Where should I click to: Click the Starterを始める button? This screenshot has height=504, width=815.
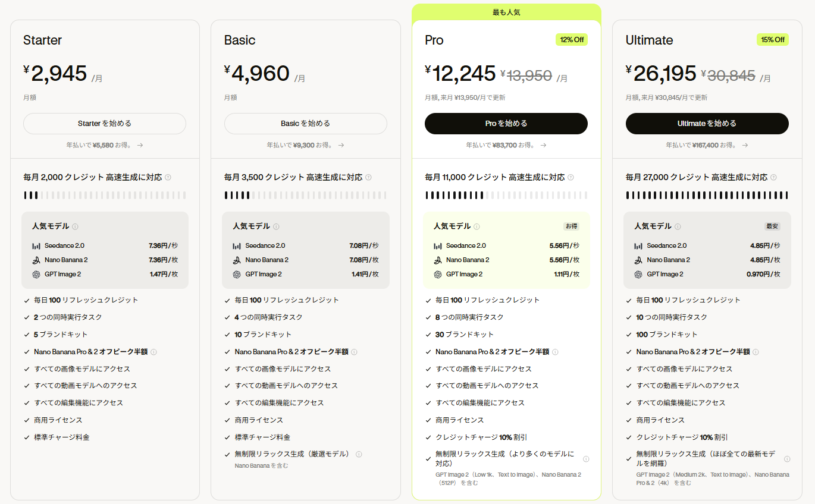pyautogui.click(x=105, y=124)
